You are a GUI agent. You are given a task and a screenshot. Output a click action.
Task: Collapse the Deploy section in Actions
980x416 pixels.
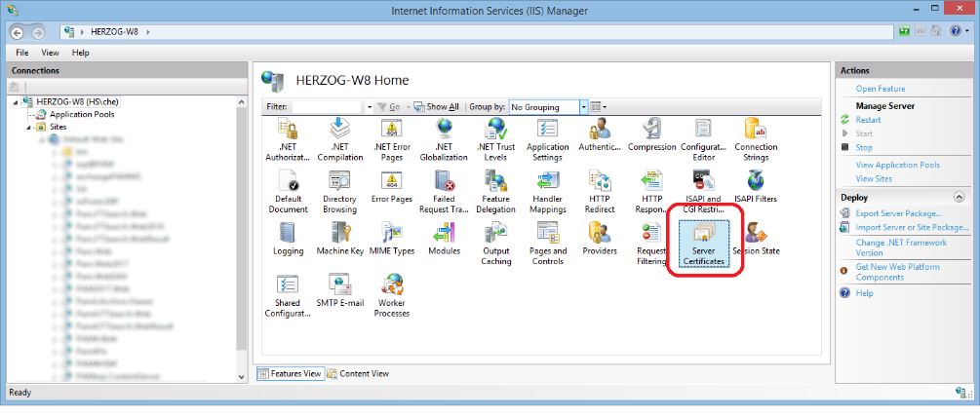point(960,197)
